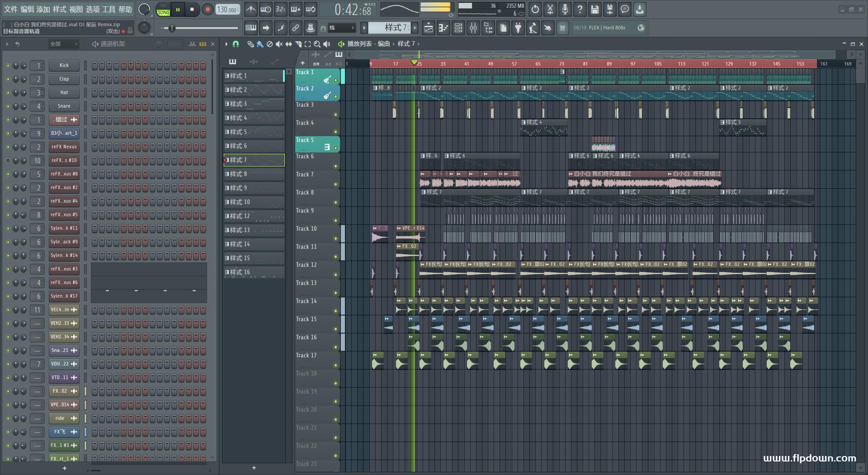Open the 文件 menu

pyautogui.click(x=11, y=9)
